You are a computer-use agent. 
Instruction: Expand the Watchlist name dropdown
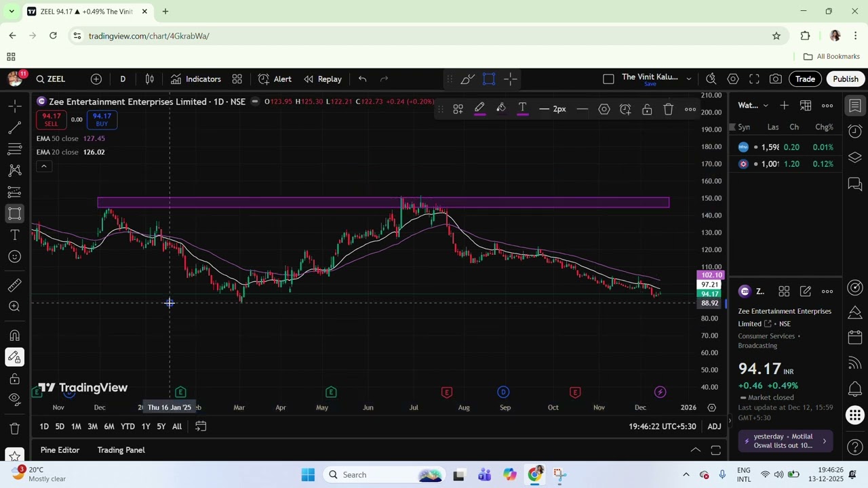click(x=753, y=105)
